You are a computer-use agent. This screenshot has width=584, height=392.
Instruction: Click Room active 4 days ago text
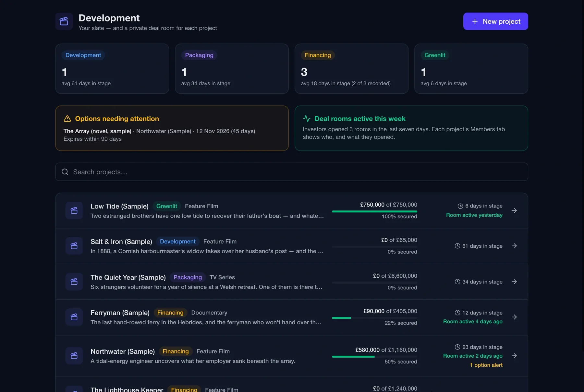click(x=473, y=321)
